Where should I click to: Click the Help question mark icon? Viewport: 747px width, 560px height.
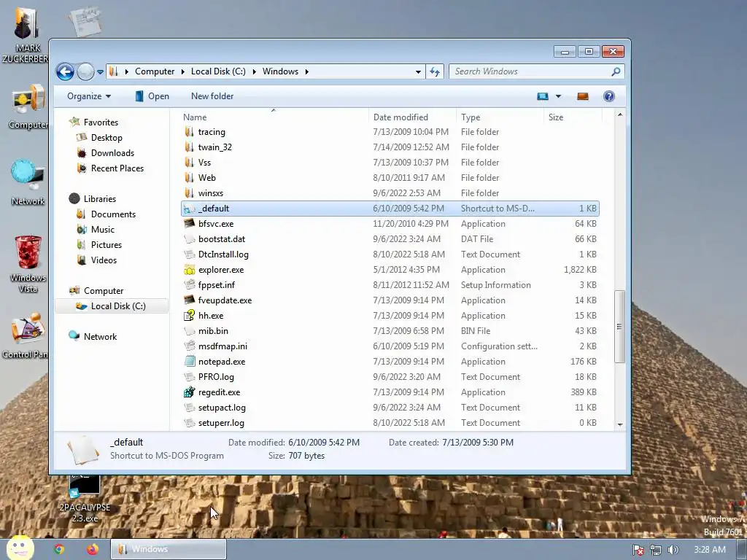tap(609, 96)
